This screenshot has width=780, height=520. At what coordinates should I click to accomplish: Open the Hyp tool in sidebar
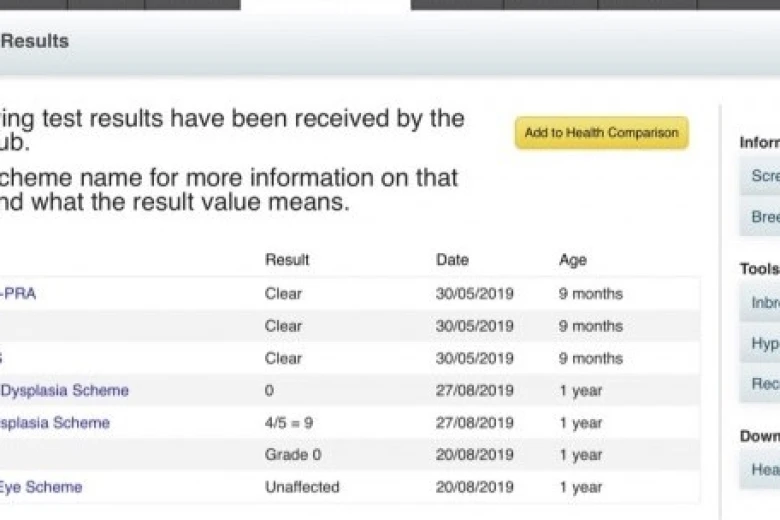click(760, 343)
